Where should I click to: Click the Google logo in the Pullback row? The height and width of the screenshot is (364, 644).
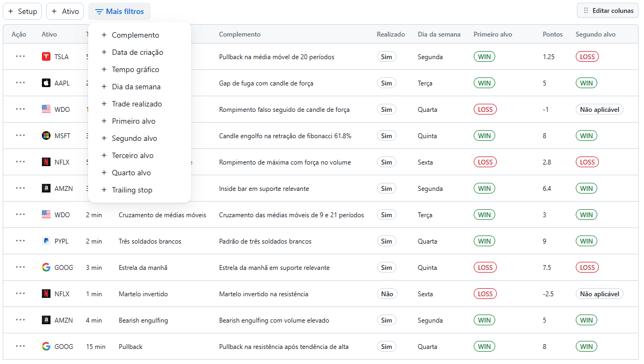(46, 346)
